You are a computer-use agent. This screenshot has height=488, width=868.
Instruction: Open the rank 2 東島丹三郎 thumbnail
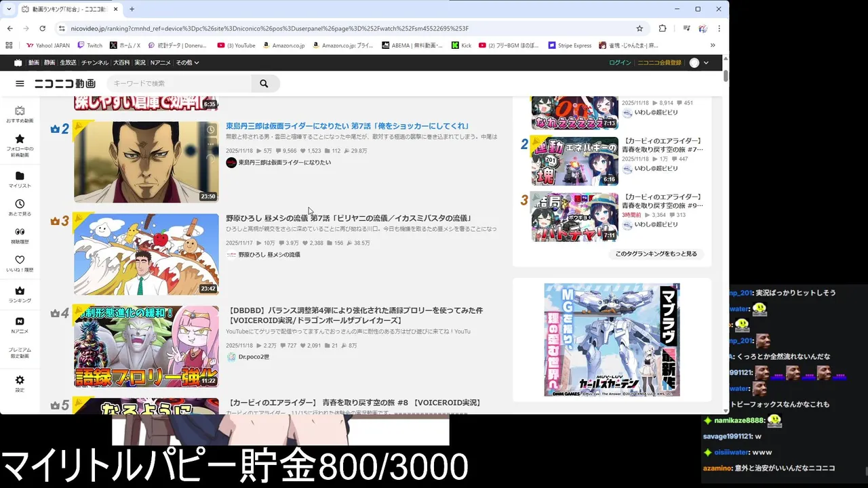[x=146, y=162]
